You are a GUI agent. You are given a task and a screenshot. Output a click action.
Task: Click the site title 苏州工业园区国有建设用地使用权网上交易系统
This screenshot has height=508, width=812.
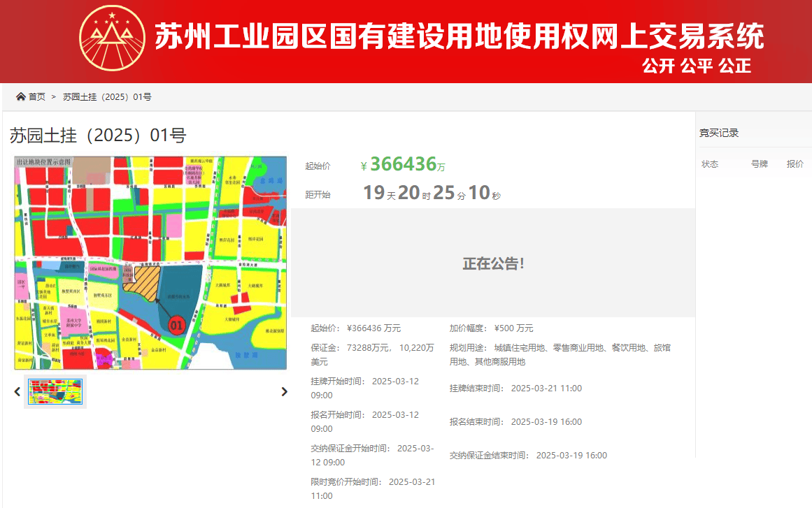click(459, 36)
